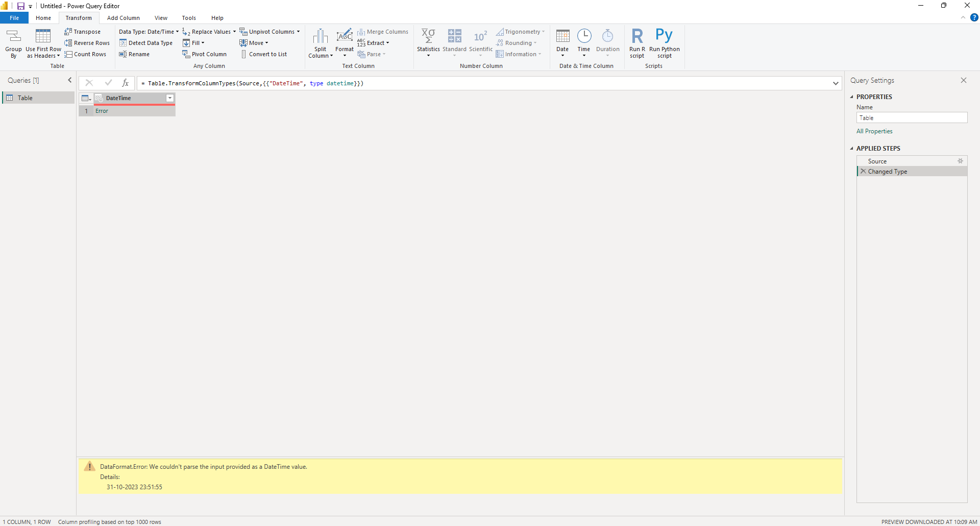Click the Source step gear icon

point(960,161)
